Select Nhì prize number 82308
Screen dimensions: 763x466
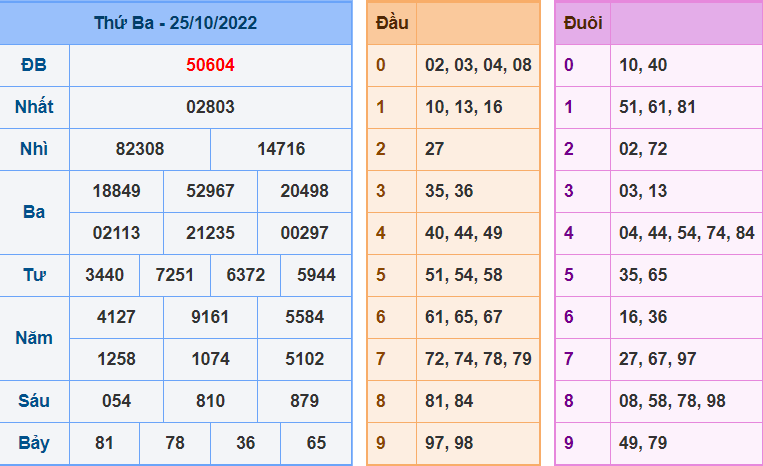(x=140, y=149)
